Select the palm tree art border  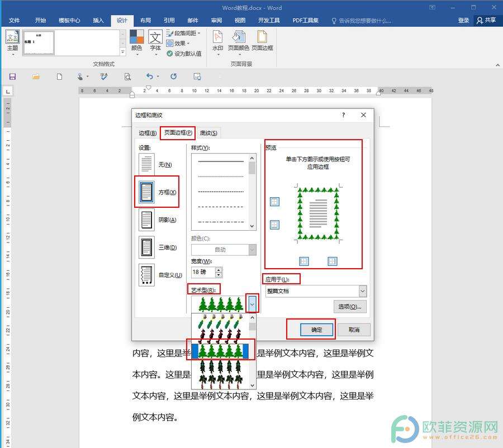220,382
